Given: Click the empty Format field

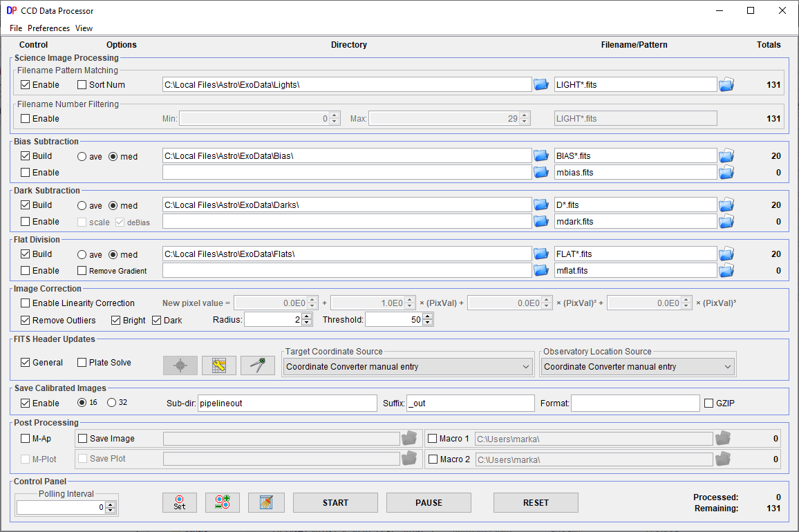Looking at the screenshot, I should 635,403.
